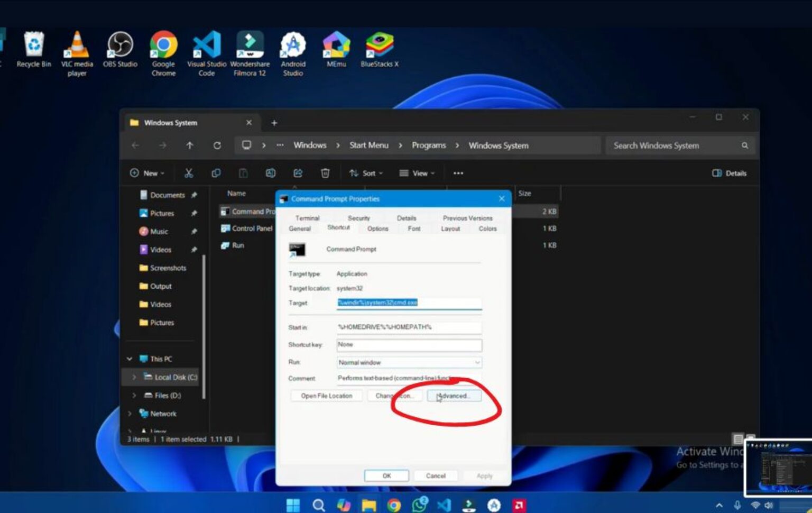The image size is (812, 513).
Task: Click the circled Advanced button
Action: 454,396
